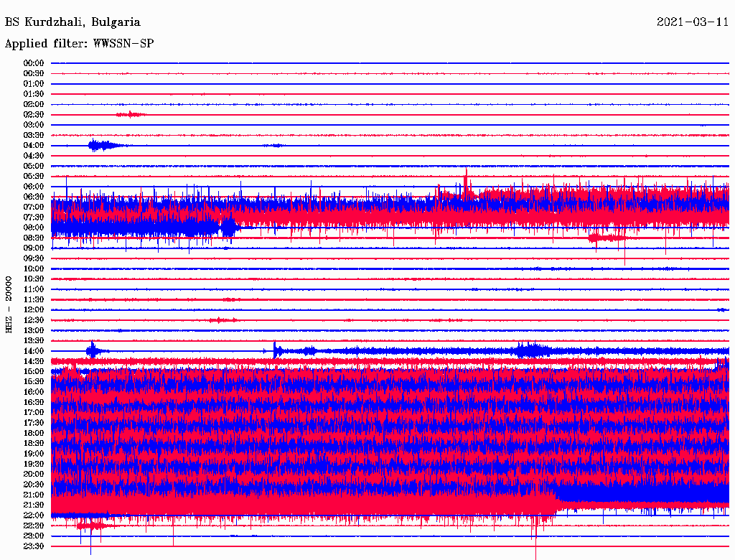Click the 10:00 time label
The image size is (735, 560).
(34, 269)
